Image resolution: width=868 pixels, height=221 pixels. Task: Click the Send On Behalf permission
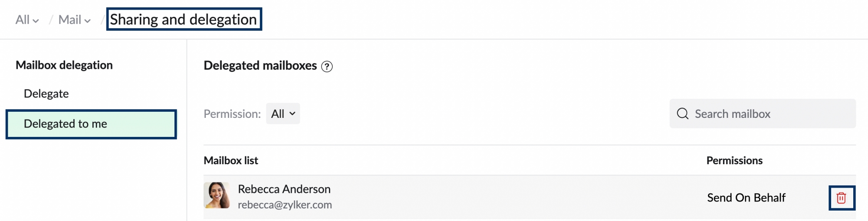pyautogui.click(x=746, y=198)
